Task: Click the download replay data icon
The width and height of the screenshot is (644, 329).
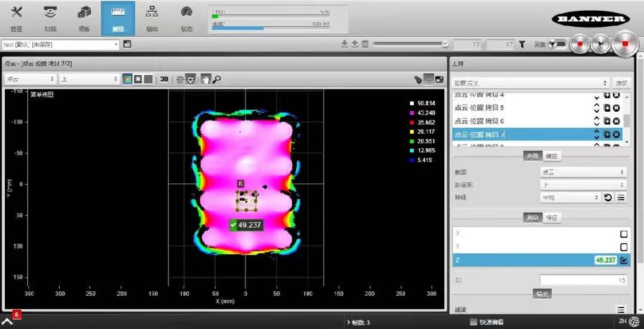Action: (x=345, y=44)
